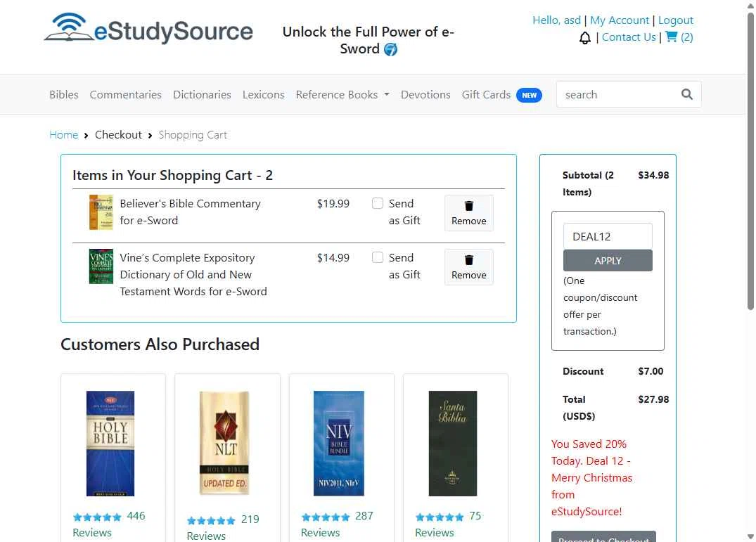
Task: Open the Santa Biblia product cover
Action: pyautogui.click(x=453, y=444)
